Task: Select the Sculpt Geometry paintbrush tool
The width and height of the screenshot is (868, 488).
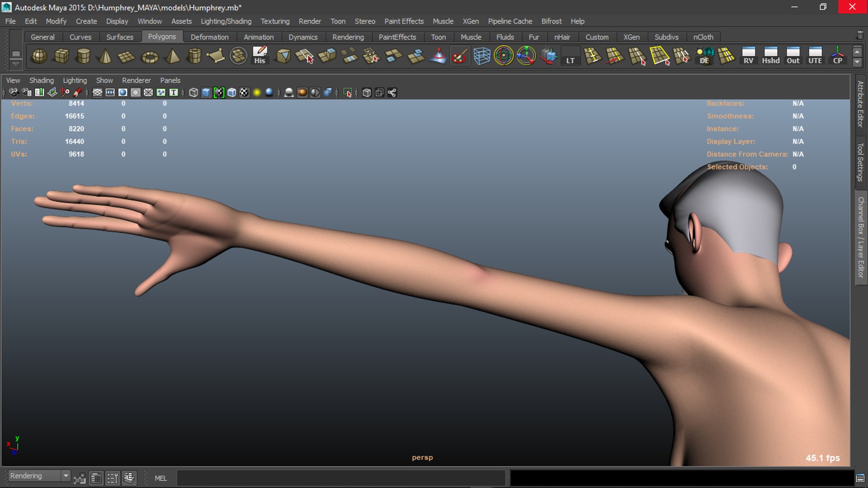Action: 460,56
